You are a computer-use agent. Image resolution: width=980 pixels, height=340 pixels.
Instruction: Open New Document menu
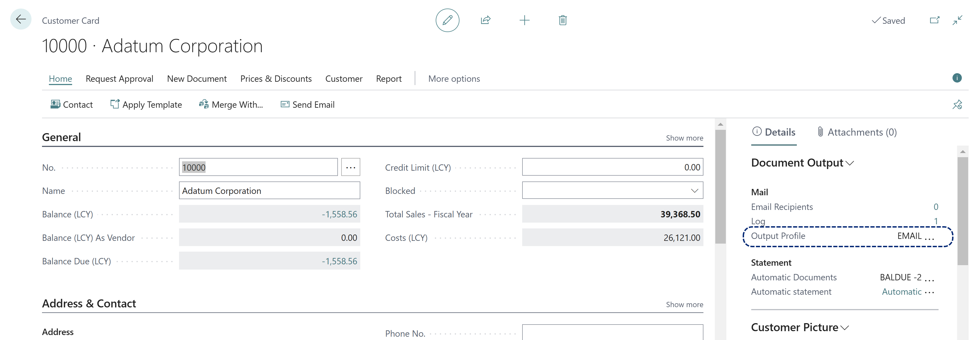(x=197, y=79)
